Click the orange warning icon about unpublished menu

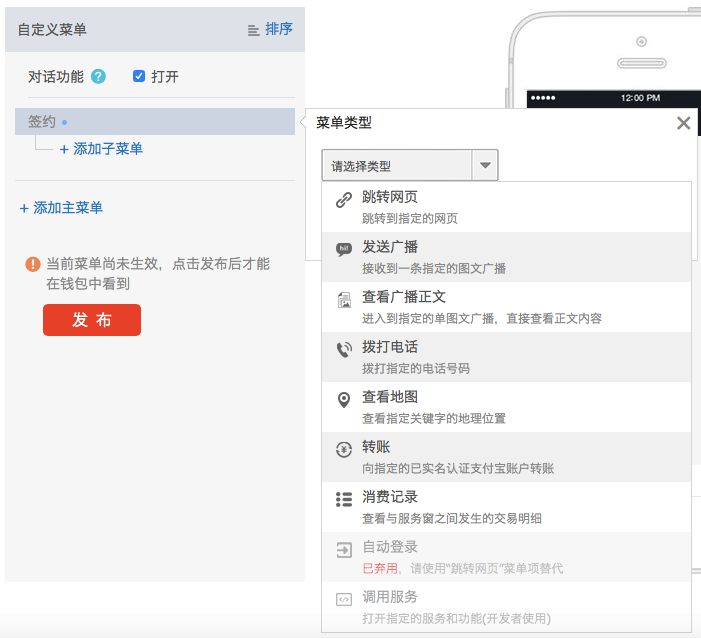(x=33, y=264)
